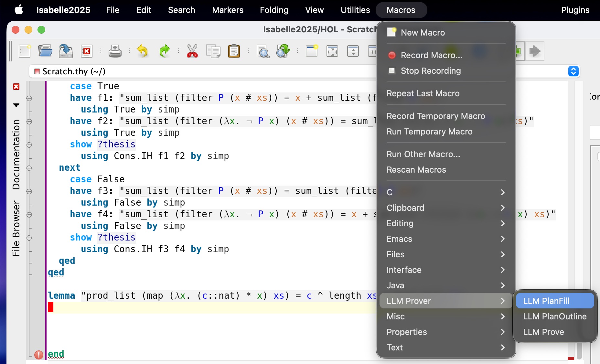Image resolution: width=600 pixels, height=364 pixels.
Task: Choose Record Macro... in the Macros menu
Action: click(x=431, y=55)
